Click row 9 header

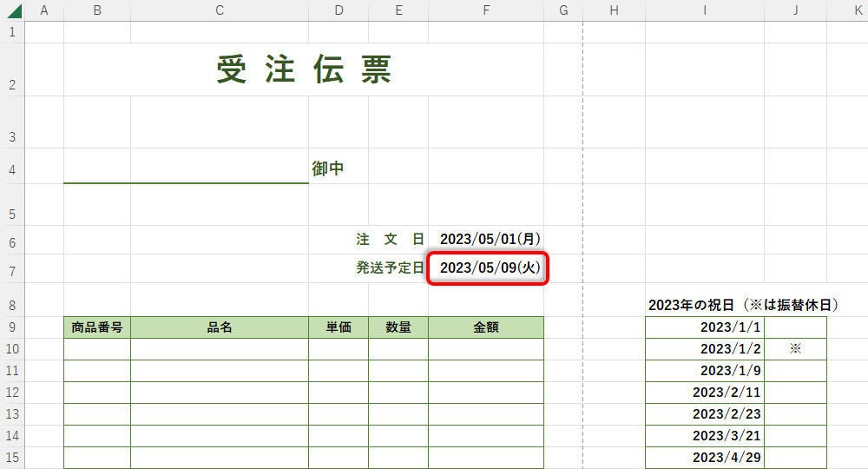pyautogui.click(x=12, y=327)
